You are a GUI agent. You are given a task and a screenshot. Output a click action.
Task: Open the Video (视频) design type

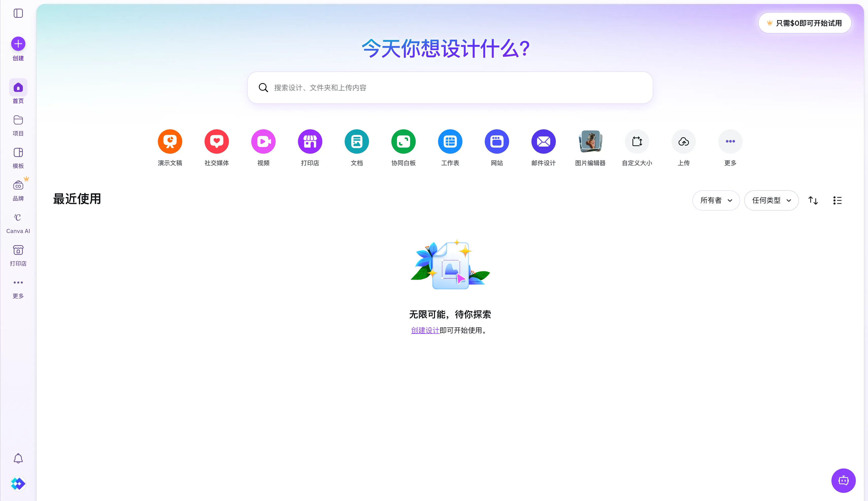tap(263, 142)
